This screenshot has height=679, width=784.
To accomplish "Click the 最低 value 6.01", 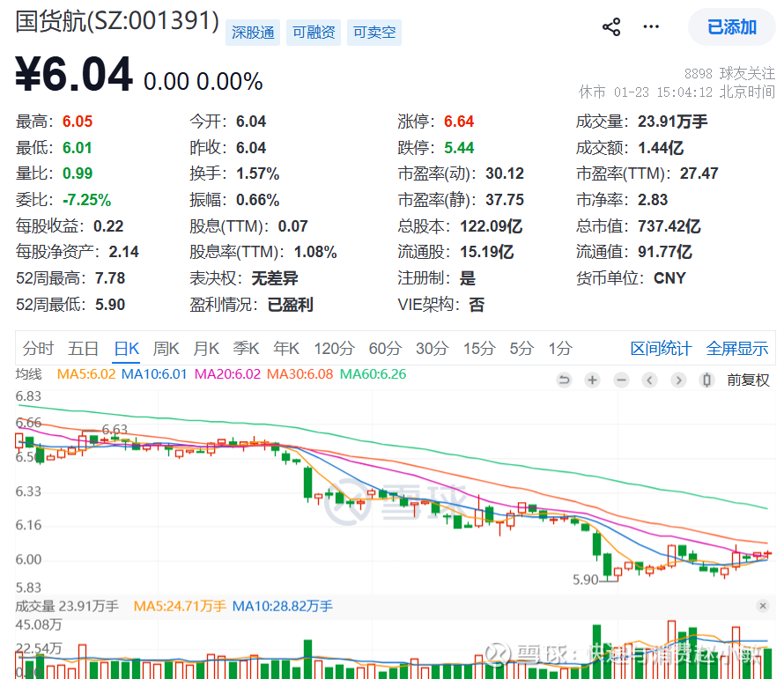I will tap(78, 148).
